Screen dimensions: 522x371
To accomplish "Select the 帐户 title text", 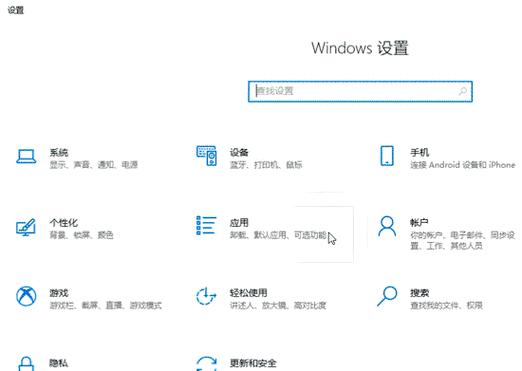I will pyautogui.click(x=419, y=223).
